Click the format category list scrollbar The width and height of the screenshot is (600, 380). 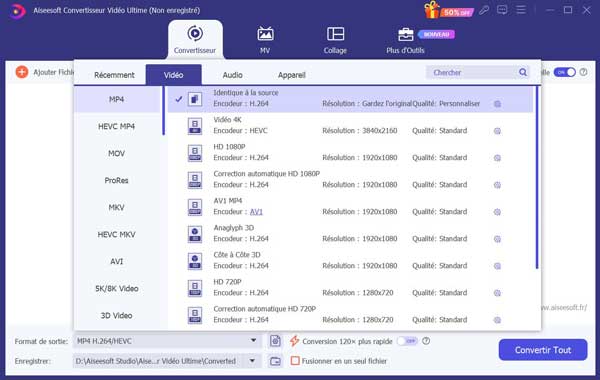click(163, 111)
